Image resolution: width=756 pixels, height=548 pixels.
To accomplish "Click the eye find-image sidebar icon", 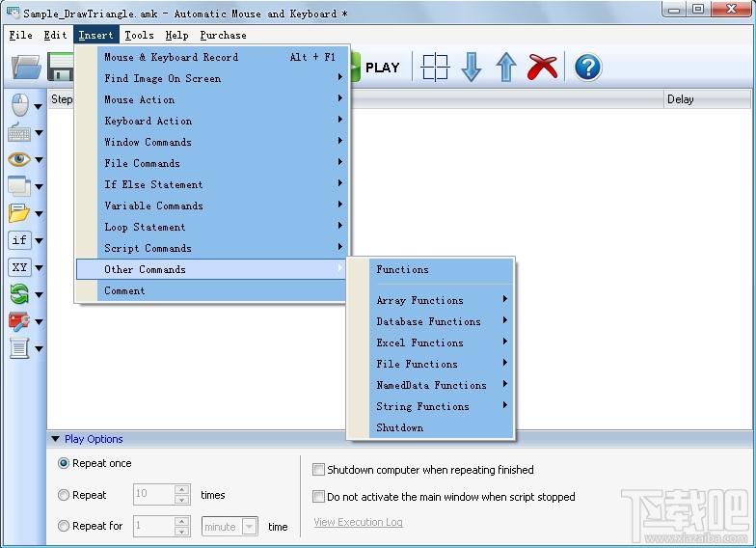I will (19, 159).
